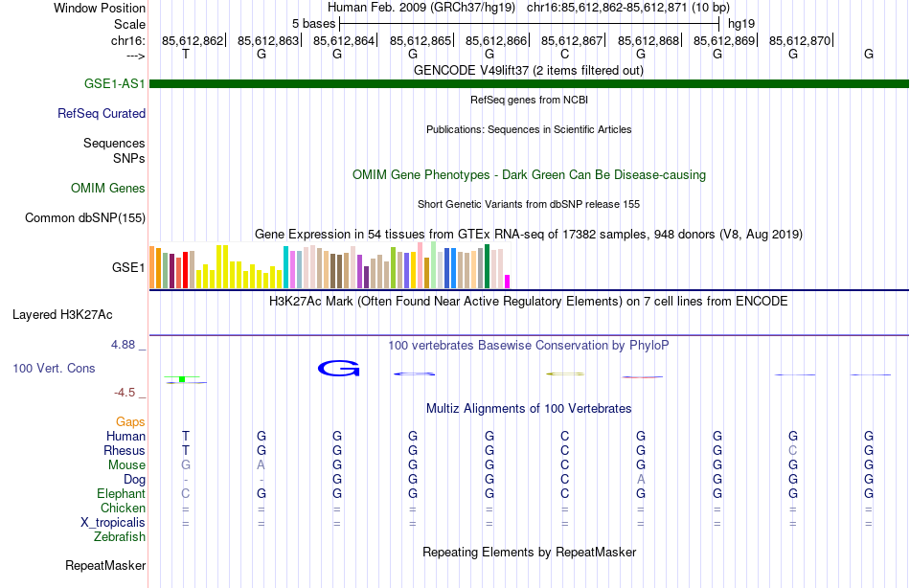
Task: Click the Scale label
Action: 130,24
